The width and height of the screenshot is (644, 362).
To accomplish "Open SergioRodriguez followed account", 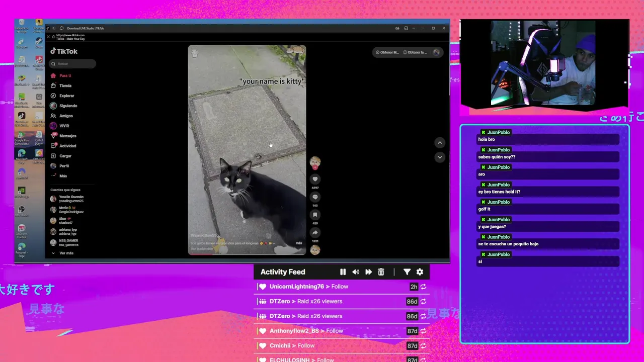I will 67,210.
